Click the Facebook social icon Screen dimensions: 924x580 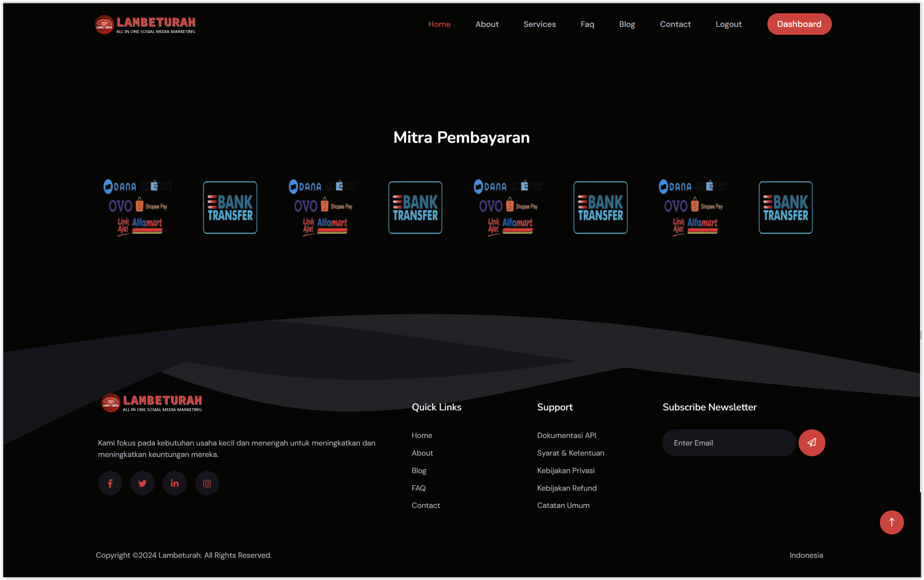pos(110,483)
